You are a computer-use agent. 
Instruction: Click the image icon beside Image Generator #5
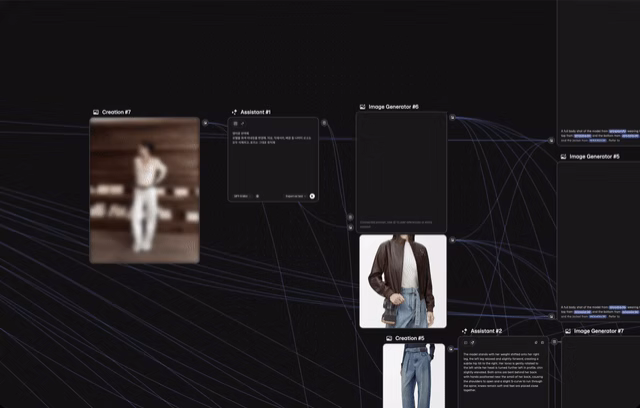click(x=563, y=157)
